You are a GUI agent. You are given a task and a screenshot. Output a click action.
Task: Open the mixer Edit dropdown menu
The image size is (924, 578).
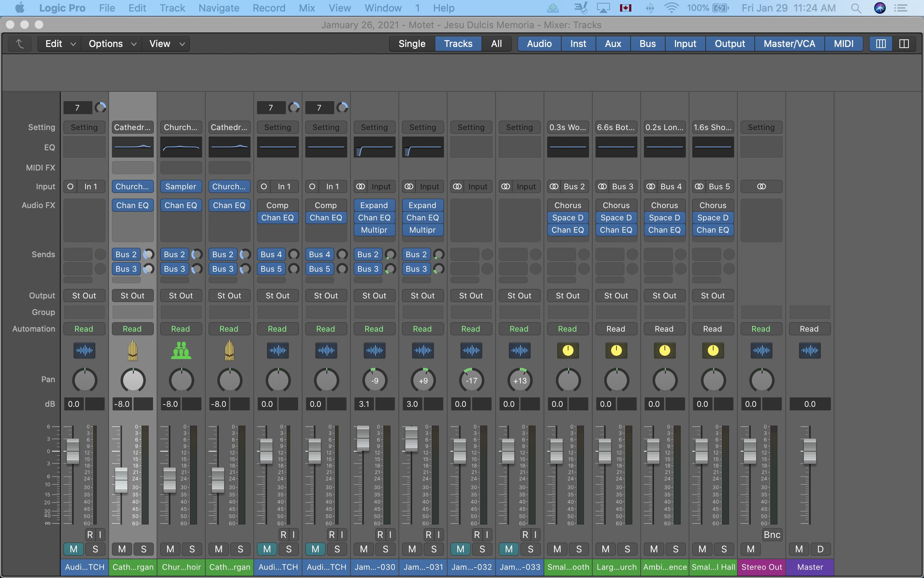click(60, 44)
